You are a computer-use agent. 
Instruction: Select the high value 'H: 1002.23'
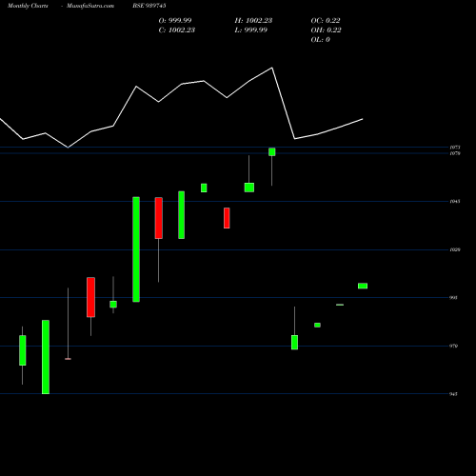(x=253, y=20)
